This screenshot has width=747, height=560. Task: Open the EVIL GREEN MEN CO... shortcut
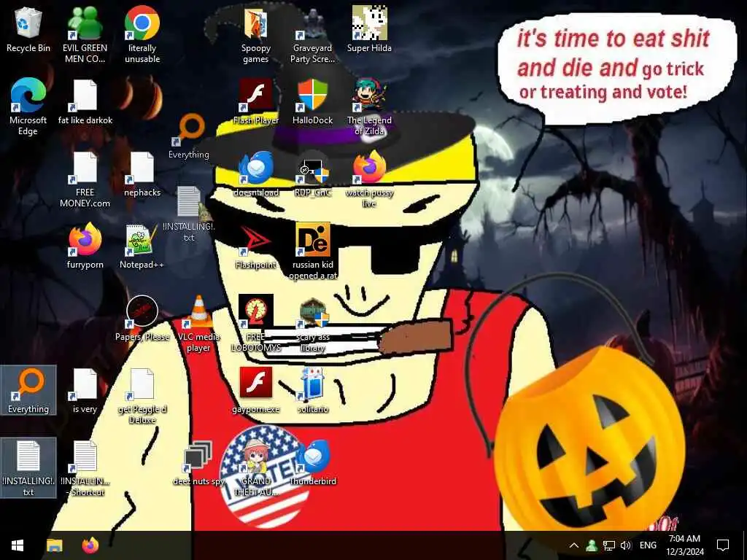point(85,34)
